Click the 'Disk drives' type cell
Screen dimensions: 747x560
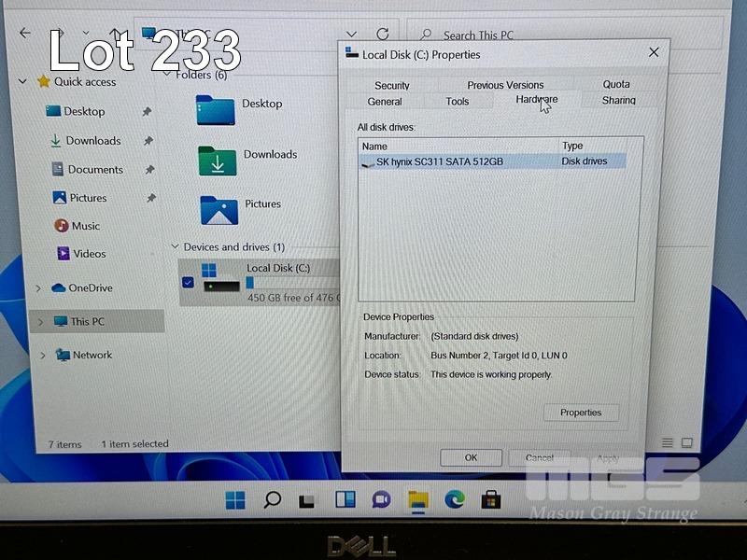[585, 161]
